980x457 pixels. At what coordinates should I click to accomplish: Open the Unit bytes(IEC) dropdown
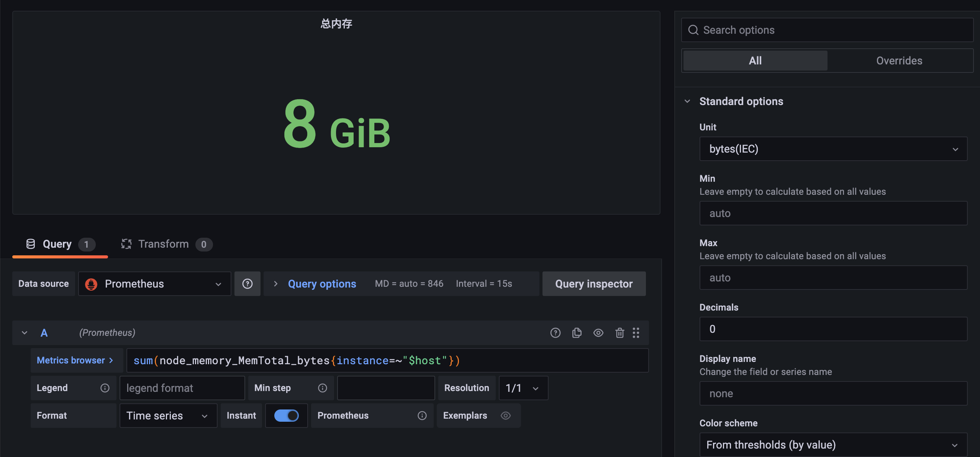pyautogui.click(x=833, y=149)
